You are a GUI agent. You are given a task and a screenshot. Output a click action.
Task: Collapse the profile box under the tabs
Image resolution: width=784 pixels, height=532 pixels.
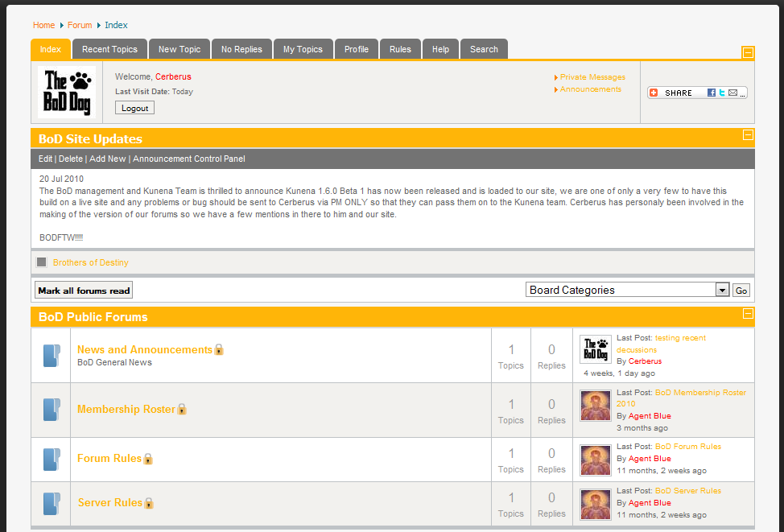pos(748,53)
